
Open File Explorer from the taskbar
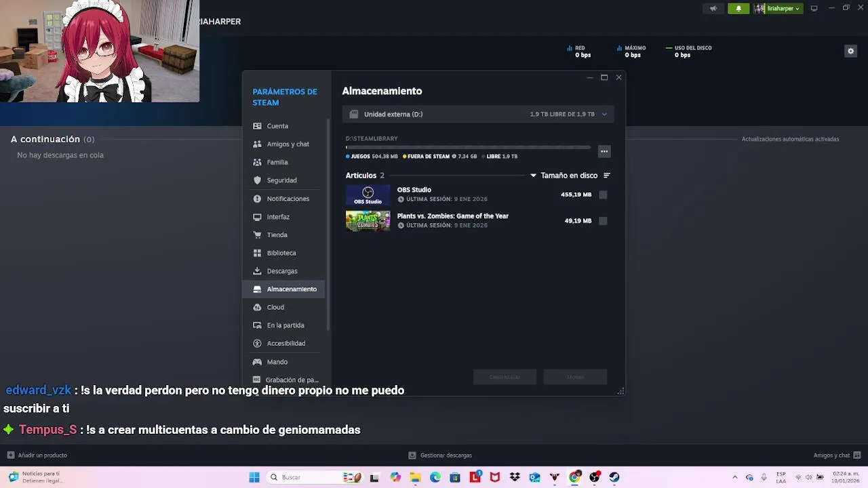[415, 477]
